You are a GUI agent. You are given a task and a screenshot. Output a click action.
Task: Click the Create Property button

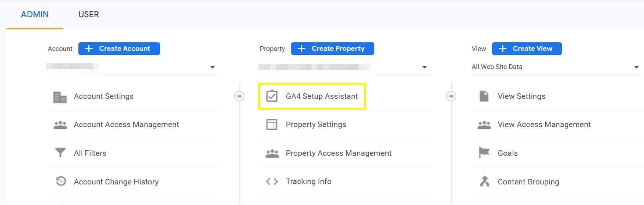[x=333, y=48]
